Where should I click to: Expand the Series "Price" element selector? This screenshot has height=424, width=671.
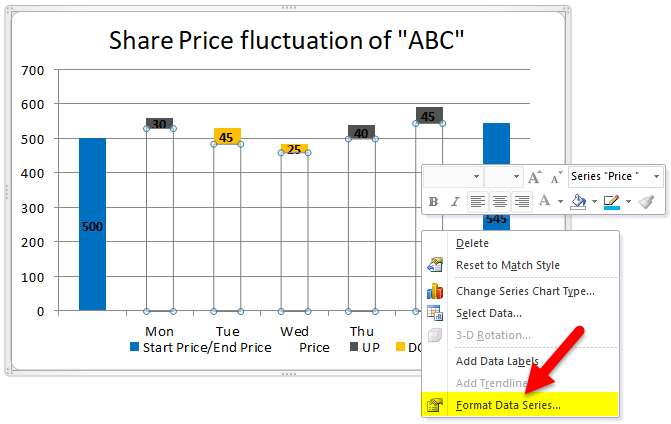coord(656,176)
